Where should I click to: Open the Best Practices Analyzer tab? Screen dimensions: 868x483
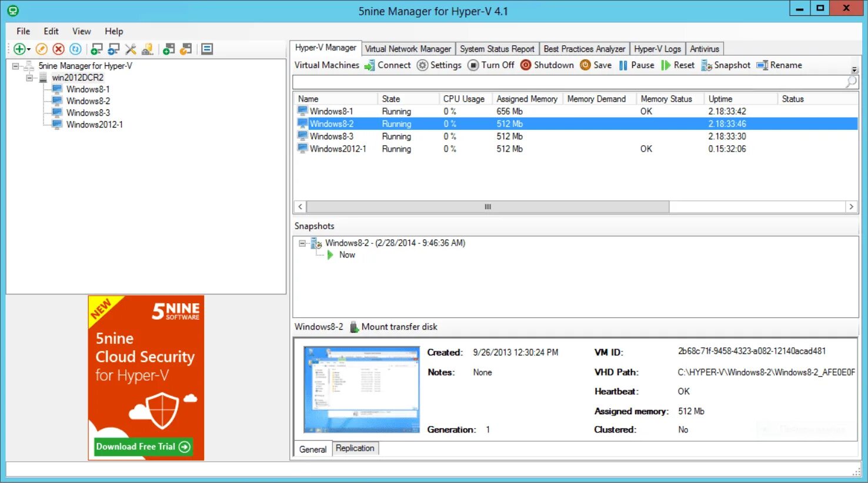tap(585, 49)
